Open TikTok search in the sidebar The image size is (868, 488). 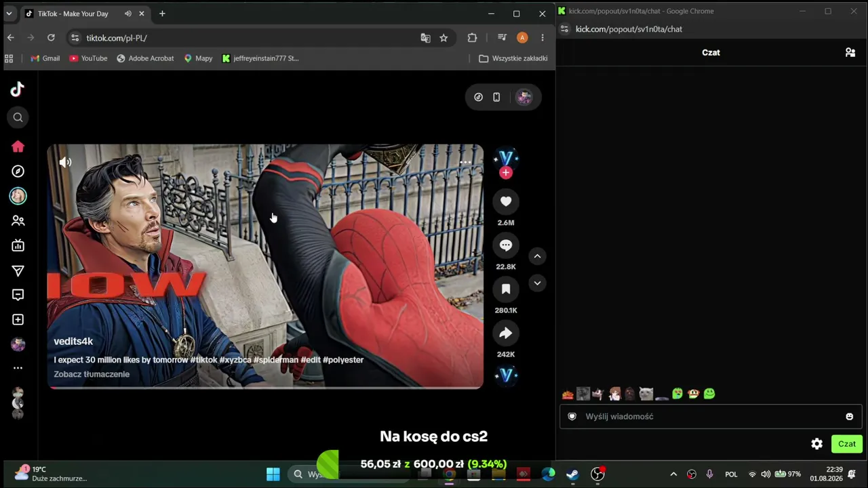pyautogui.click(x=18, y=117)
